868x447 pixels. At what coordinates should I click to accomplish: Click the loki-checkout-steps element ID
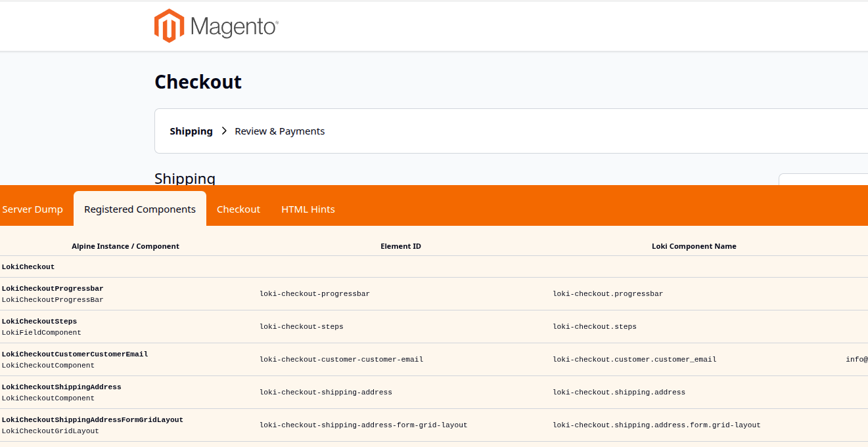[x=302, y=327]
